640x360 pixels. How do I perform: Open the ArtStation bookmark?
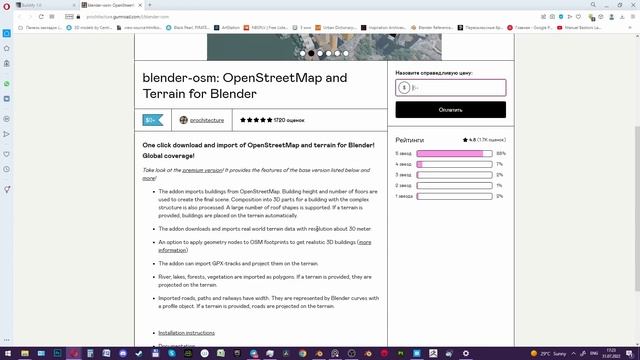(227, 28)
